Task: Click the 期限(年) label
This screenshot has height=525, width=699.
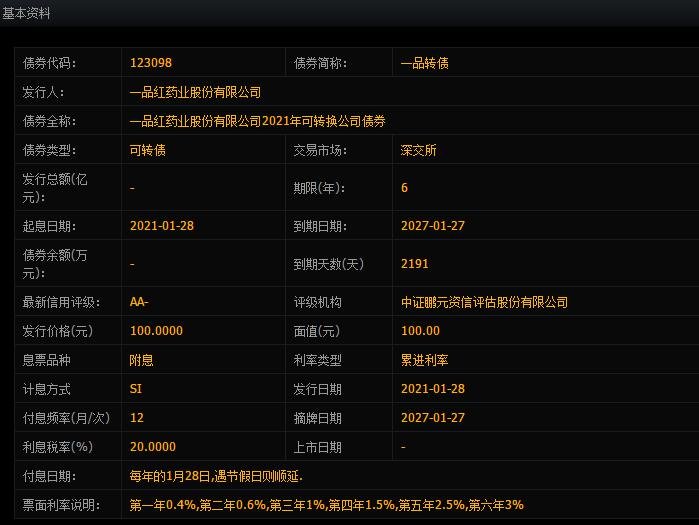Action: [x=319, y=188]
